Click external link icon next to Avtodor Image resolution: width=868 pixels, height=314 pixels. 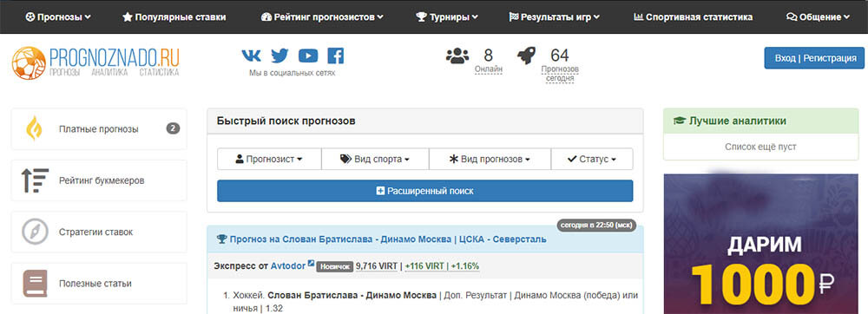click(311, 263)
